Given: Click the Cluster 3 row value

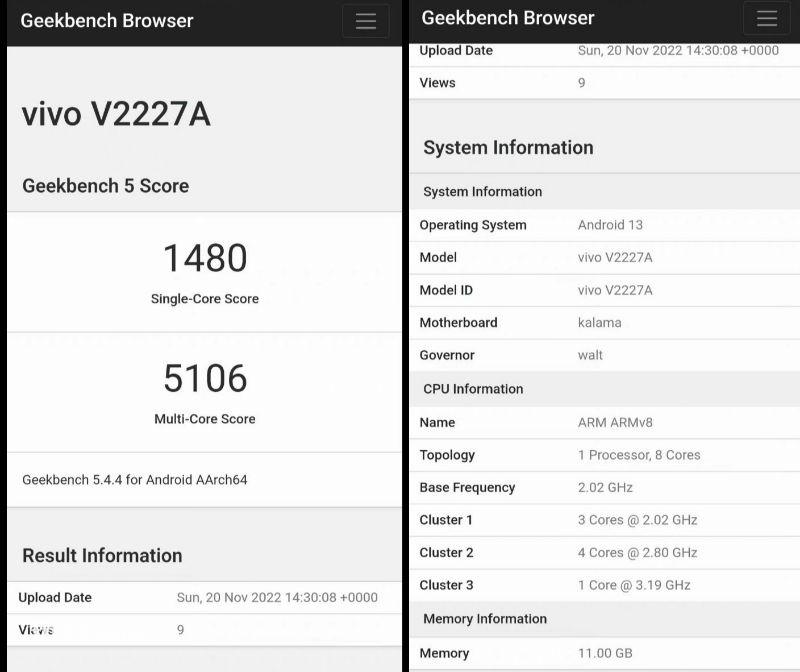Looking at the screenshot, I should [634, 585].
